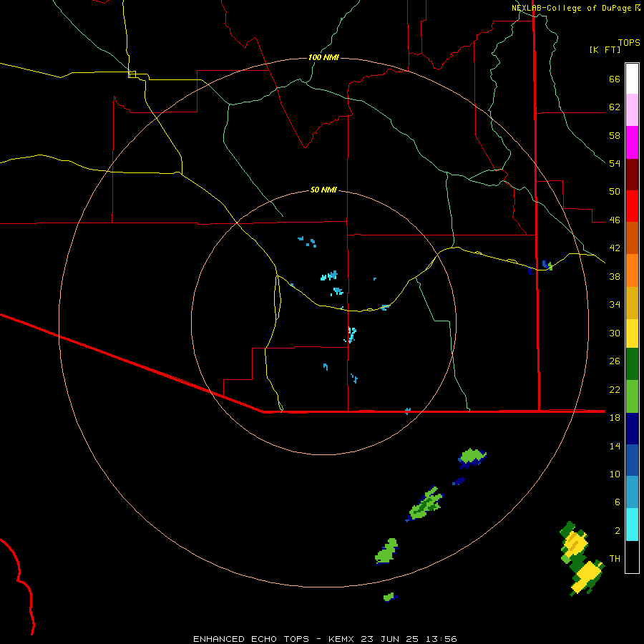Click the 58 value on the legend
The width and height of the screenshot is (644, 644).
615,135
